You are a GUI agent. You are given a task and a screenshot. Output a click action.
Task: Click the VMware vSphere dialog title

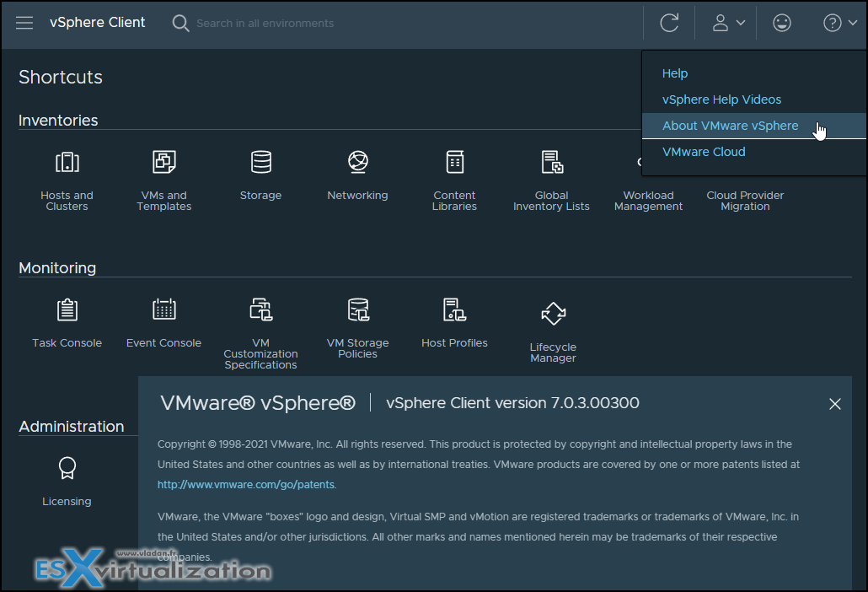click(x=258, y=402)
